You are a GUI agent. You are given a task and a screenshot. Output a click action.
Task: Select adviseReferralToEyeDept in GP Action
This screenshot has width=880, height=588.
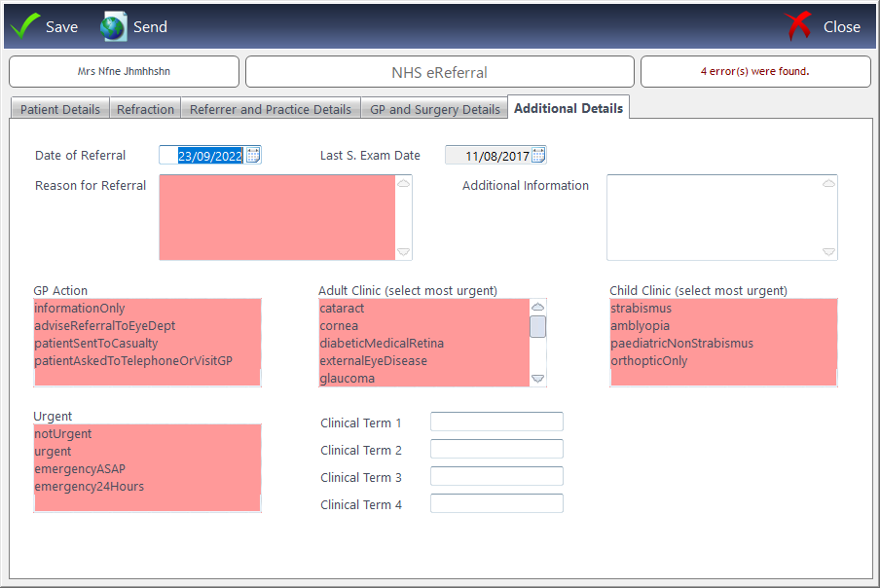[147, 325]
